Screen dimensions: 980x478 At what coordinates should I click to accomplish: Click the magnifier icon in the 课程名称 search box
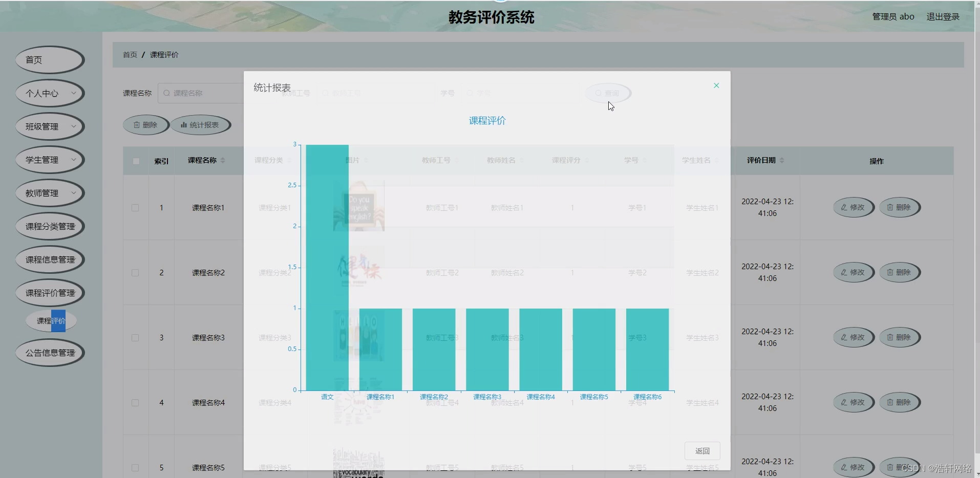[x=166, y=93]
